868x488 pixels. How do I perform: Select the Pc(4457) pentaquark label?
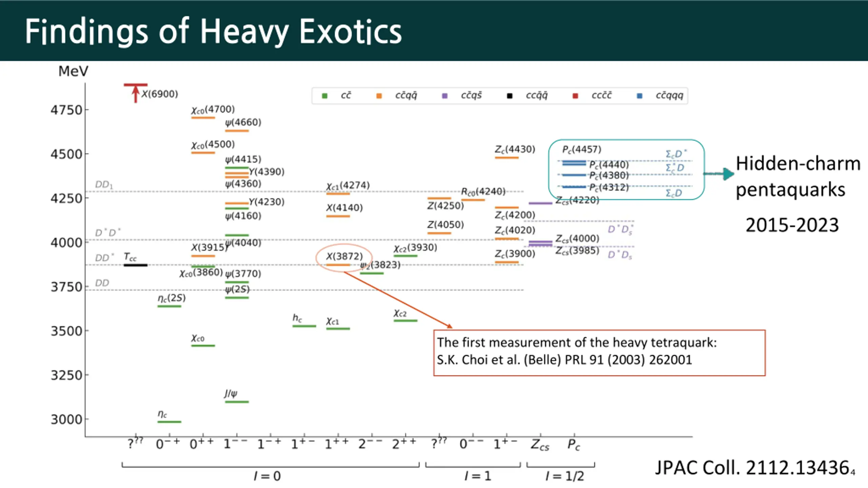point(582,149)
